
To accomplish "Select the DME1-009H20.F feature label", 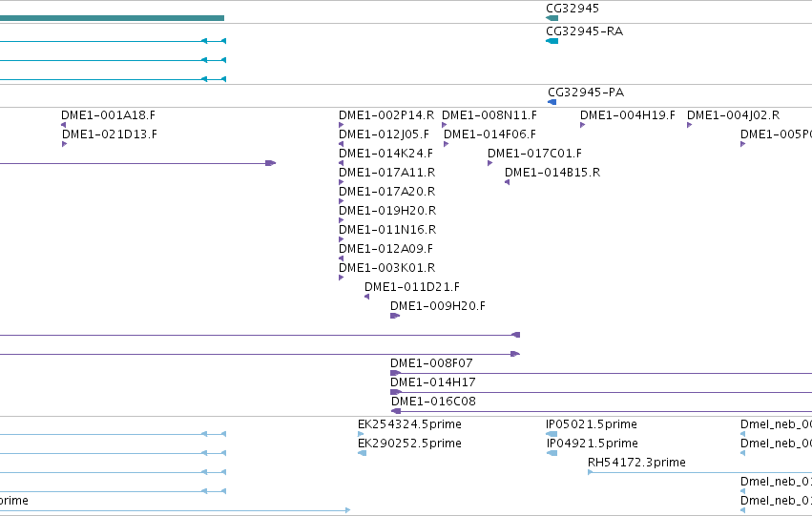I will [438, 306].
